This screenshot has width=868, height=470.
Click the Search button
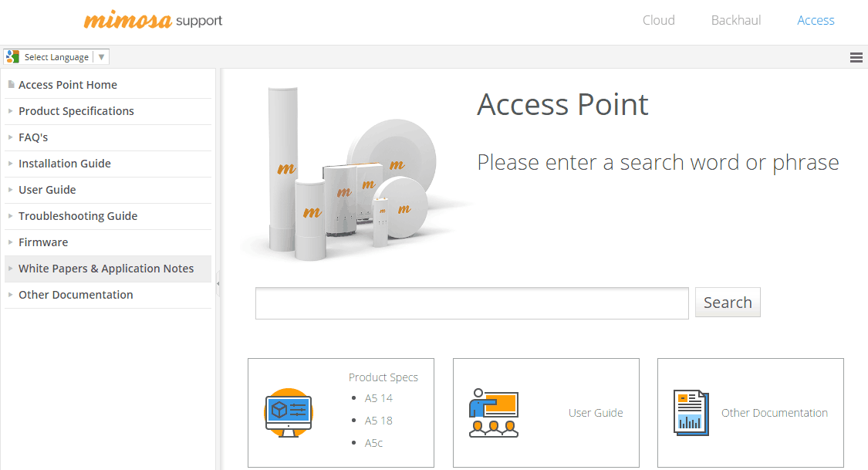(728, 303)
